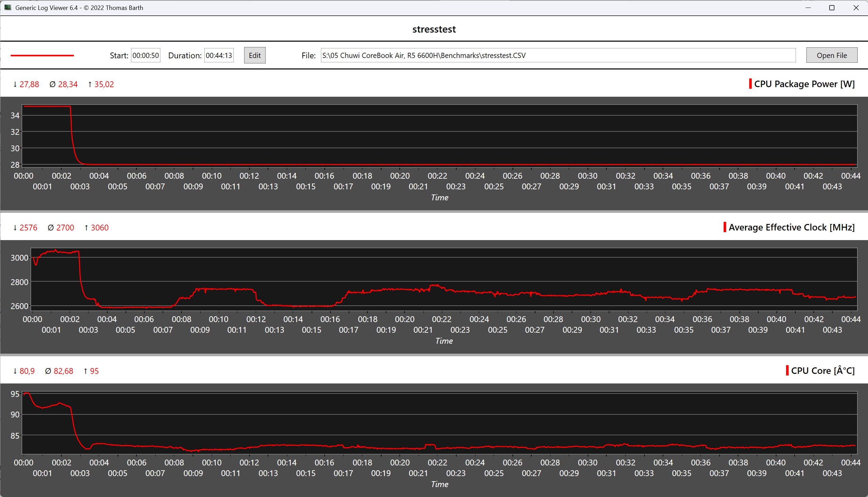Click the Duration time input field

pyautogui.click(x=219, y=55)
